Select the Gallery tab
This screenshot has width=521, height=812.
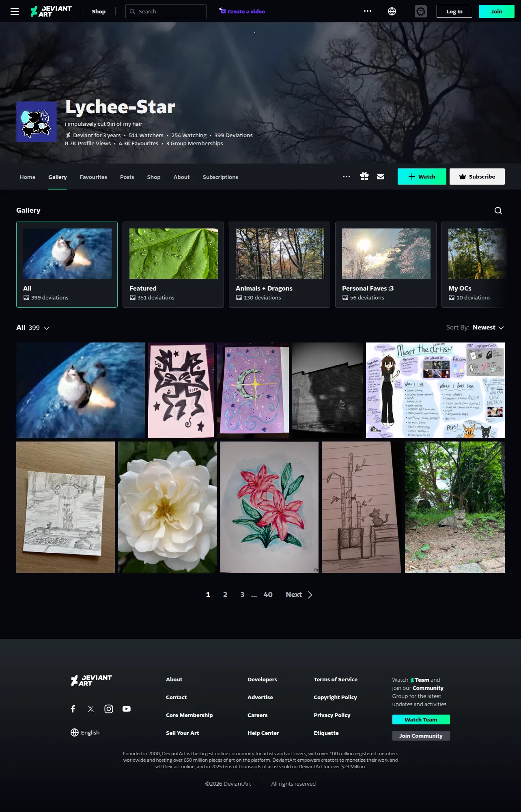(58, 177)
